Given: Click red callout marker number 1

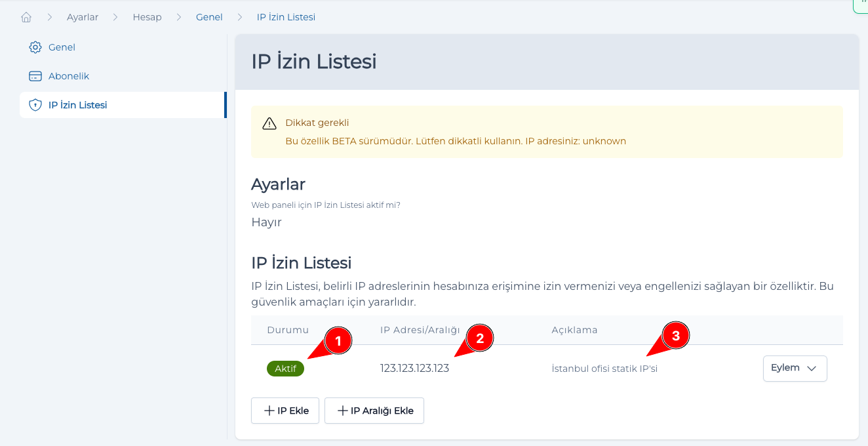Looking at the screenshot, I should 338,340.
